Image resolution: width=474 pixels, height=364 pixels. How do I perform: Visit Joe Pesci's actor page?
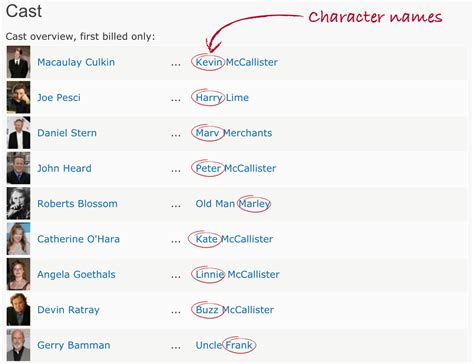[59, 98]
